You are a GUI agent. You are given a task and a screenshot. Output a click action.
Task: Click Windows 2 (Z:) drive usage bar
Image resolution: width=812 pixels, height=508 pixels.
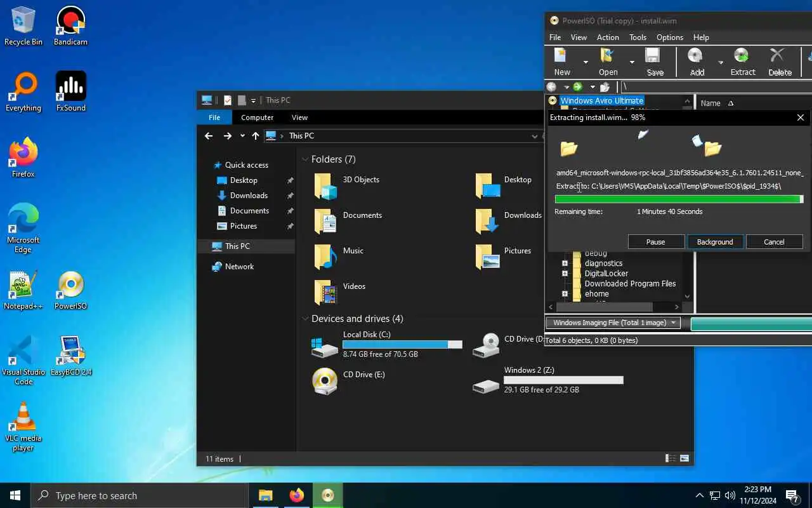click(x=563, y=380)
